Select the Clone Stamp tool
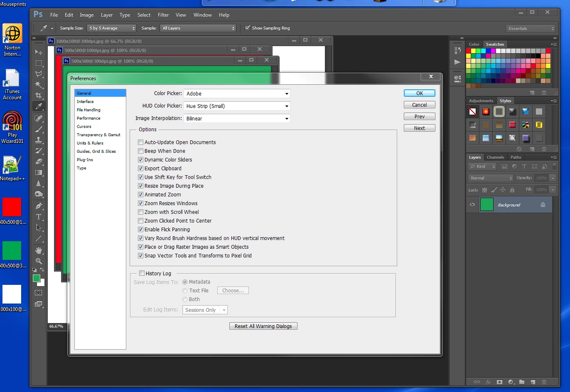The image size is (570, 392). click(x=39, y=140)
